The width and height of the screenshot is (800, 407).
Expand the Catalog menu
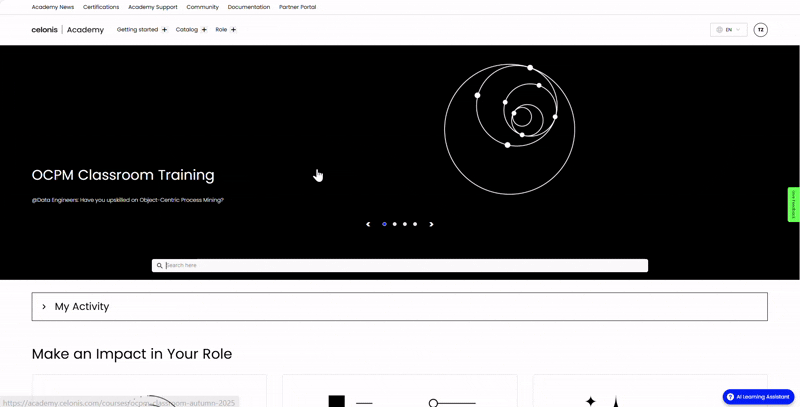pos(191,30)
